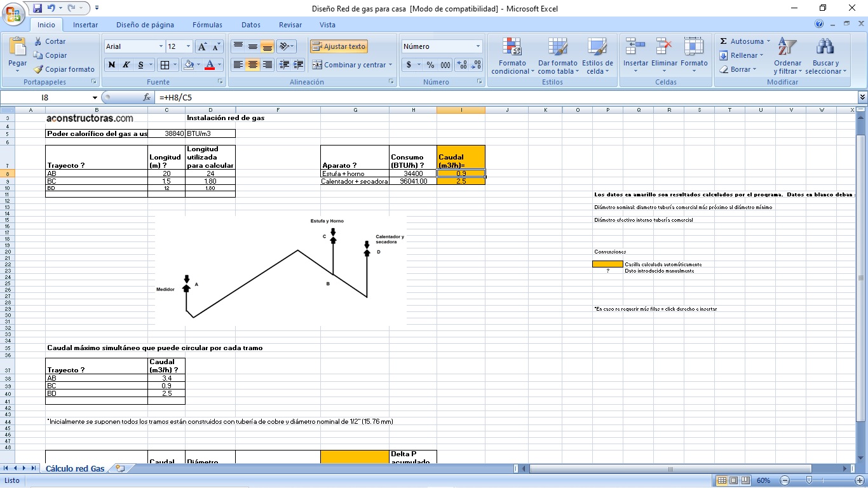Toggle bold formatting N

(112, 65)
